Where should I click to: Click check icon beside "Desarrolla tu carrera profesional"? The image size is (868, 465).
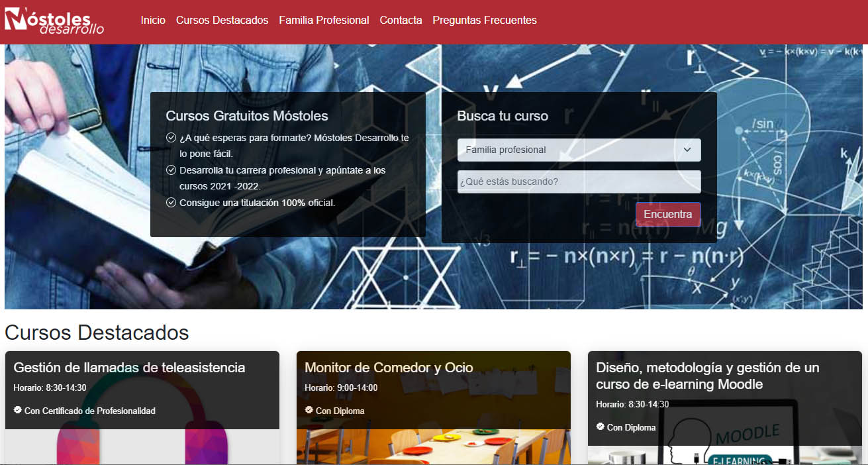pyautogui.click(x=171, y=170)
